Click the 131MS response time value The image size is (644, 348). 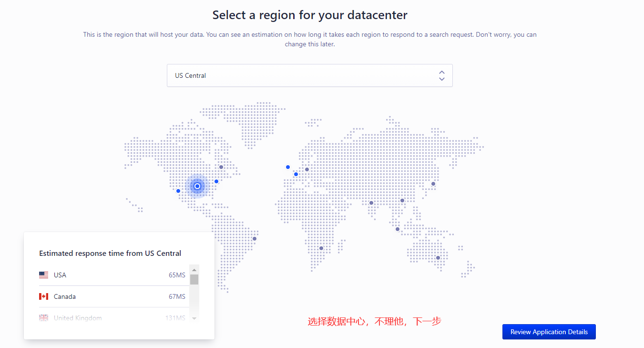[175, 318]
